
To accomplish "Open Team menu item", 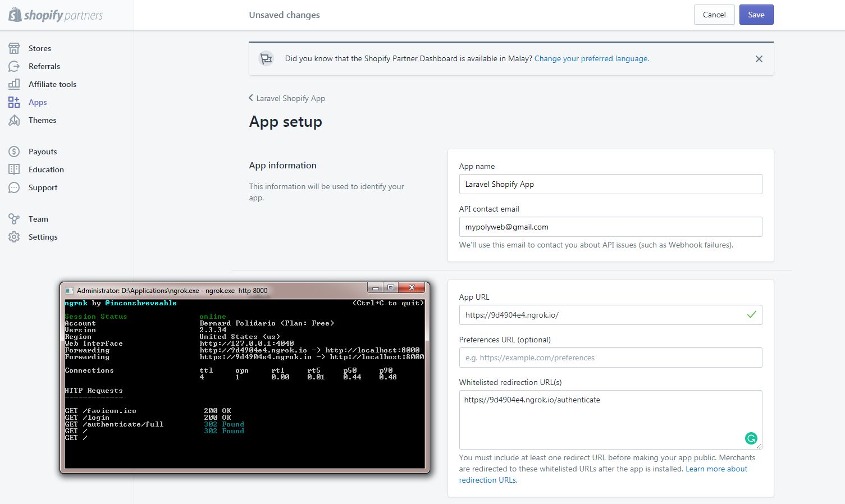I will [38, 219].
